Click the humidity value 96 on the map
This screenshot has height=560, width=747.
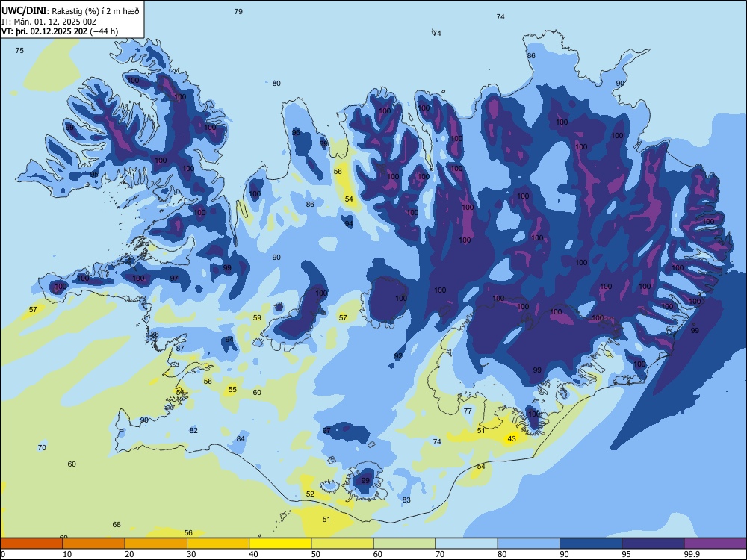296,132
